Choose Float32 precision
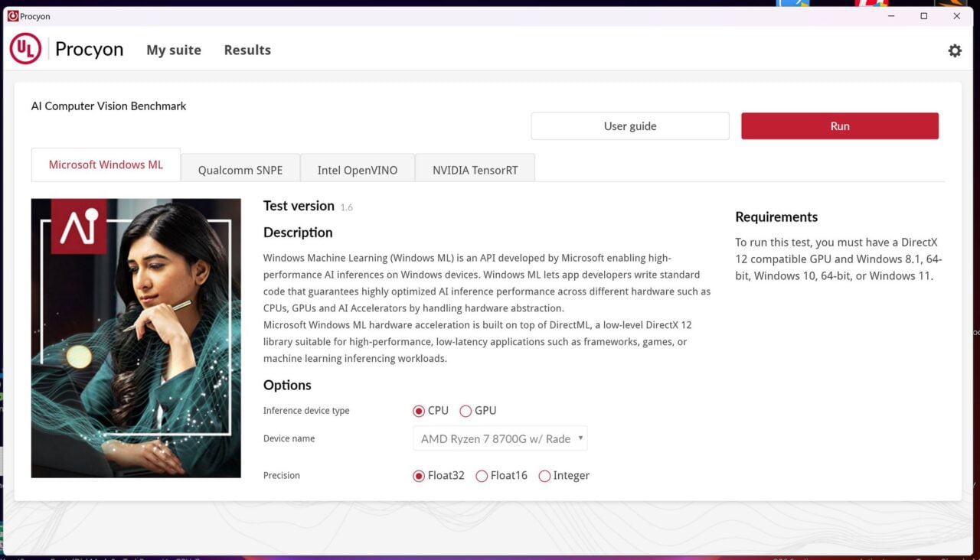Screen dimensions: 980x560 click(x=439, y=476)
